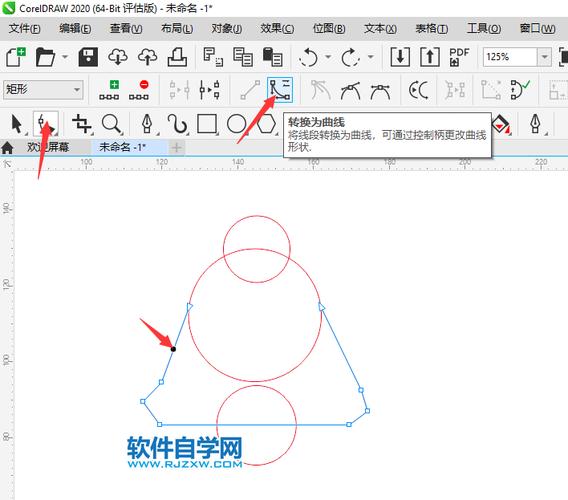Screen dimensions: 568x500
Task: Import file with down arrow icon
Action: click(400, 57)
